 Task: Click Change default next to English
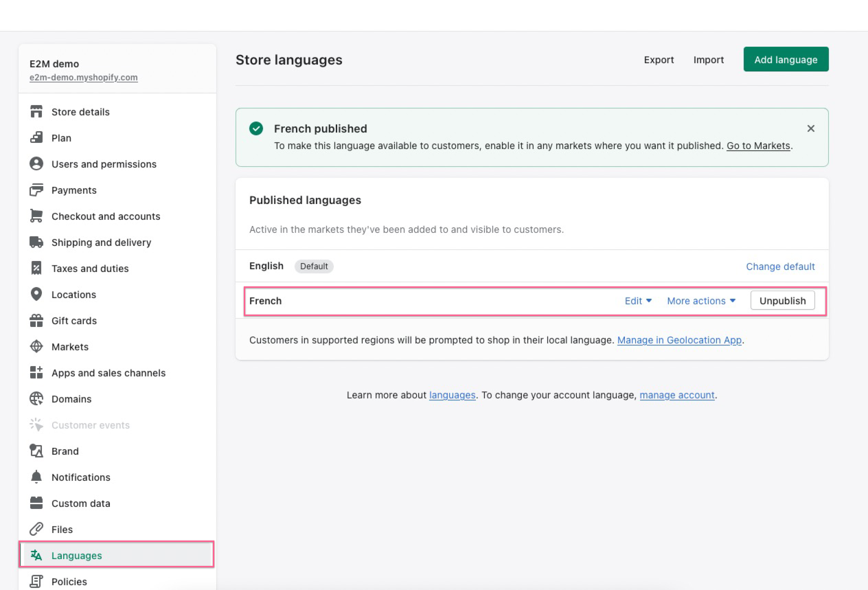click(780, 266)
